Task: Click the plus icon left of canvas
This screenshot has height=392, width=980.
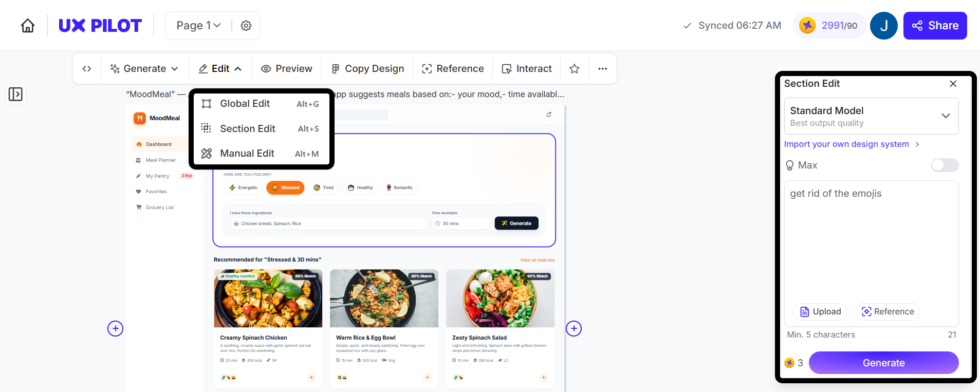Action: 115,328
